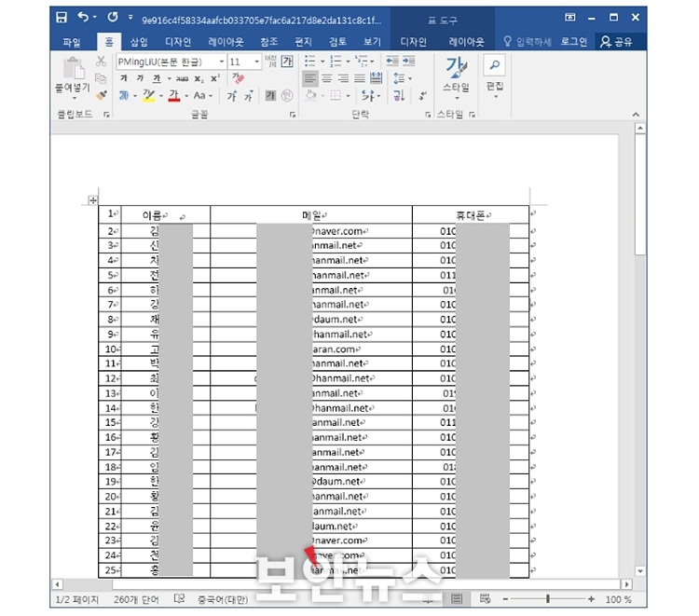The height and width of the screenshot is (616, 699).
Task: Click the 공유 share button
Action: (x=617, y=42)
